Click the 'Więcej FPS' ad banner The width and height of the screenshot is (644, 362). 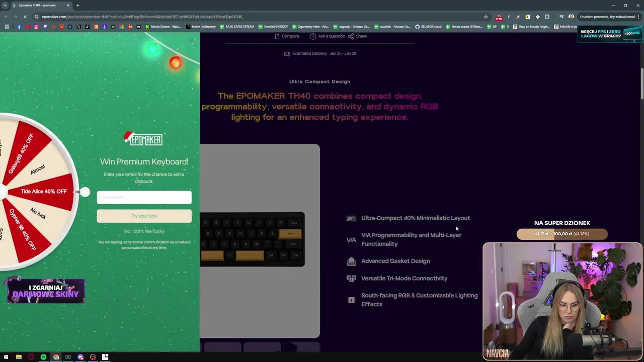pos(609,34)
